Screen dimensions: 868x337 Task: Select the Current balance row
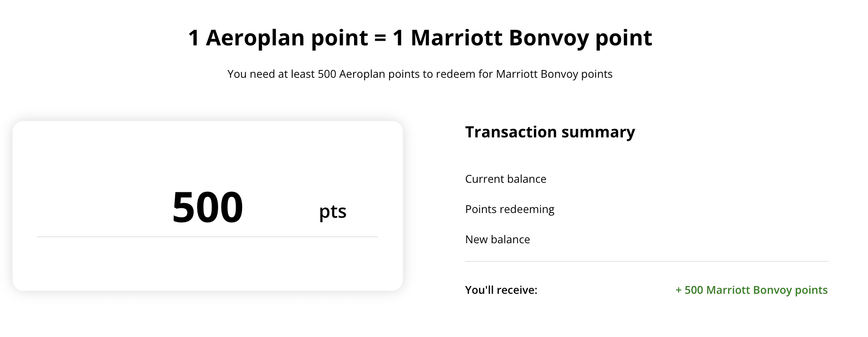click(505, 179)
